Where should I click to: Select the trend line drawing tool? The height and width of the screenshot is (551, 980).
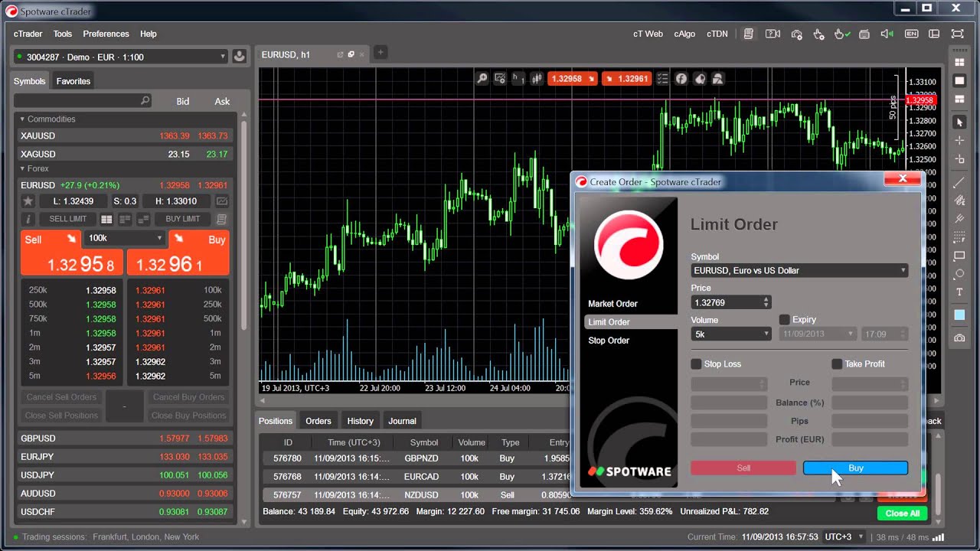959,184
